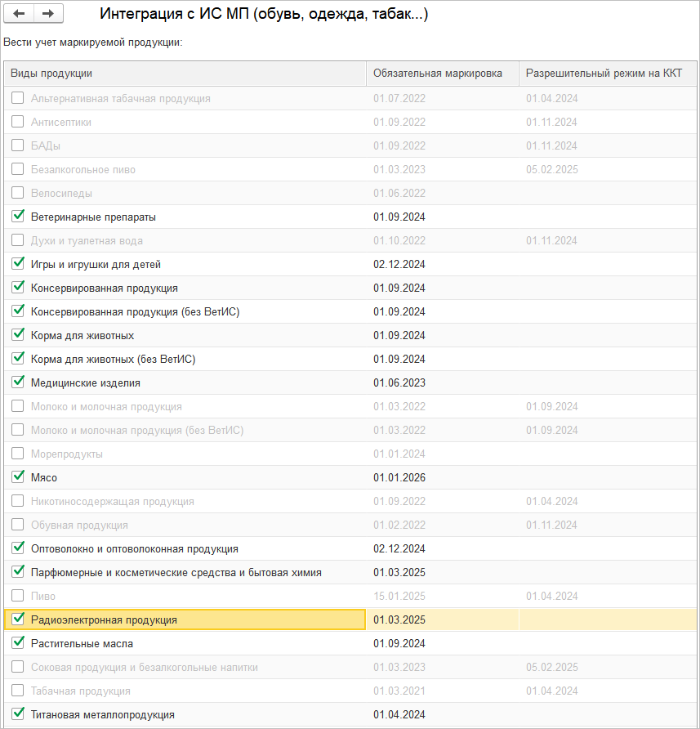
Task: Click the back navigation arrow
Action: click(20, 14)
